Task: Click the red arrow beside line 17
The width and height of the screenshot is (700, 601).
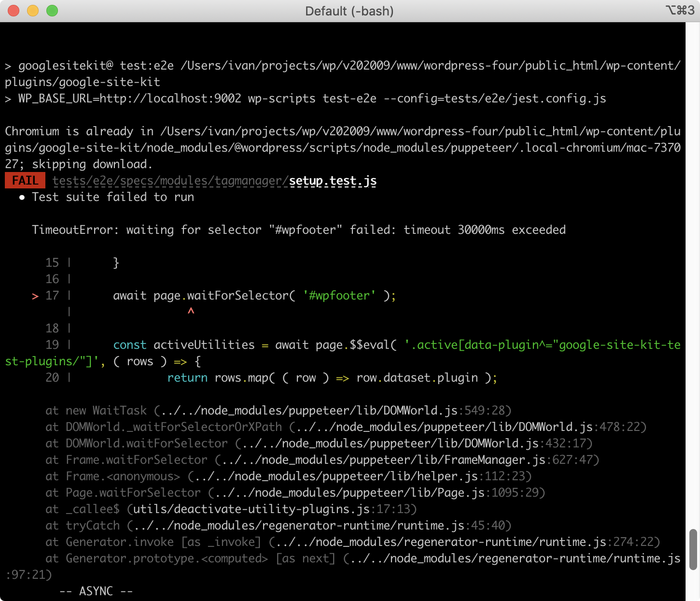Action: 35,296
